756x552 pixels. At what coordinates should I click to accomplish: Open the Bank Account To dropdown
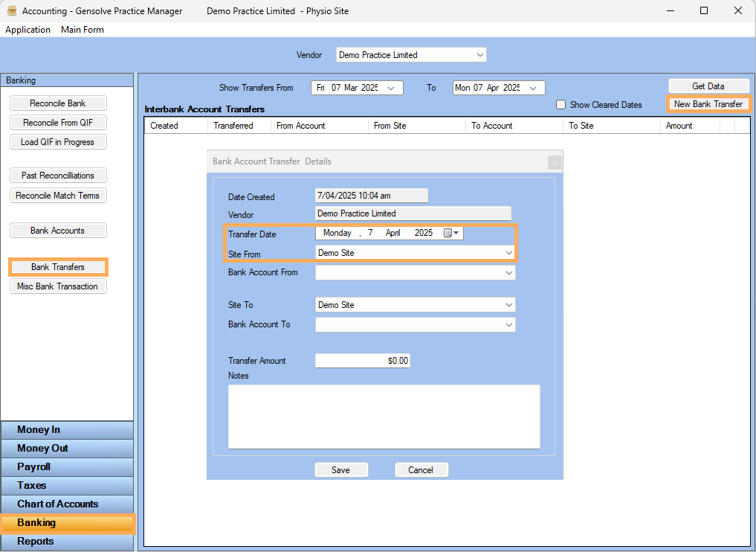tap(509, 325)
